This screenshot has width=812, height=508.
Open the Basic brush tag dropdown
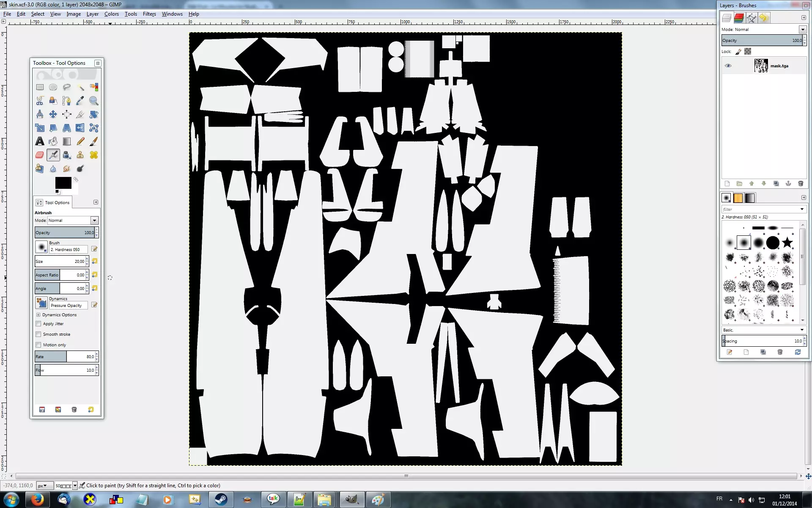[x=763, y=330]
